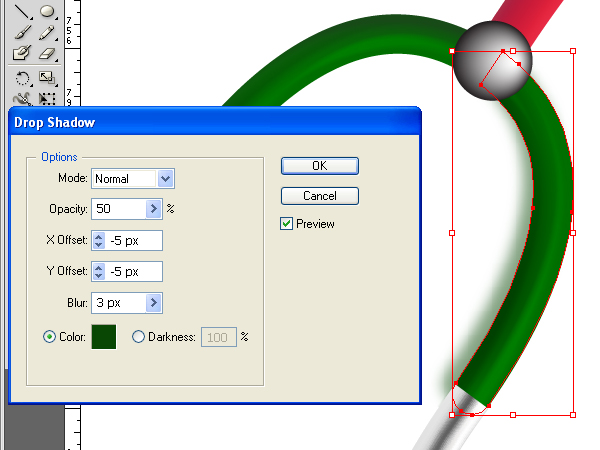Screen dimensions: 600x450
Task: Select the Blob Brush tool
Action: pyautogui.click(x=22, y=53)
